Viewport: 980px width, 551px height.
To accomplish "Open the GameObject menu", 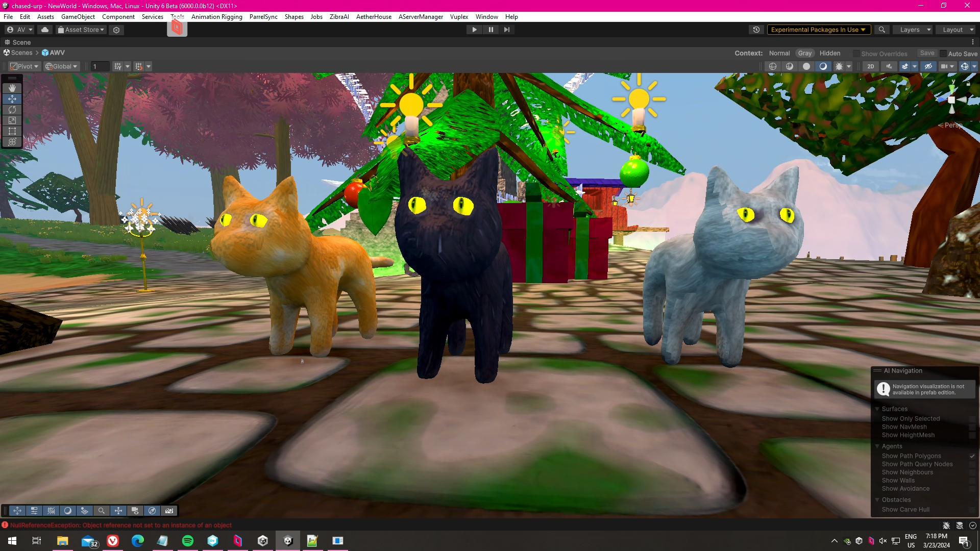I will pos(78,17).
